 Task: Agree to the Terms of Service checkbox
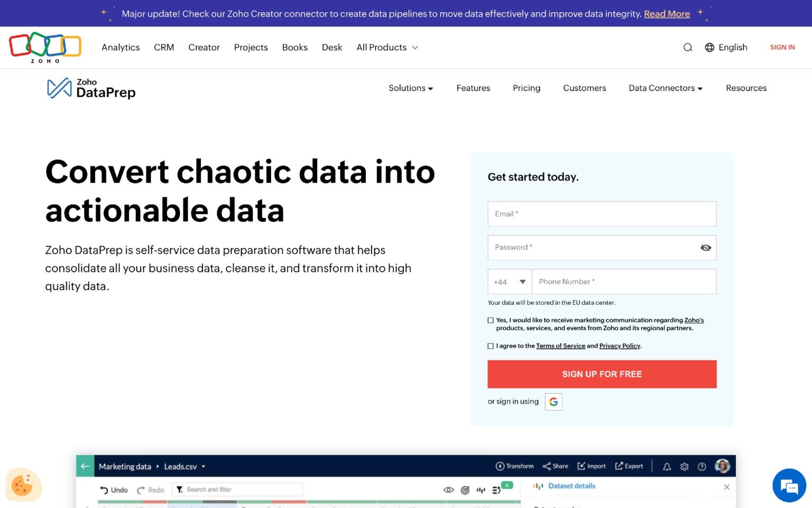click(x=491, y=346)
